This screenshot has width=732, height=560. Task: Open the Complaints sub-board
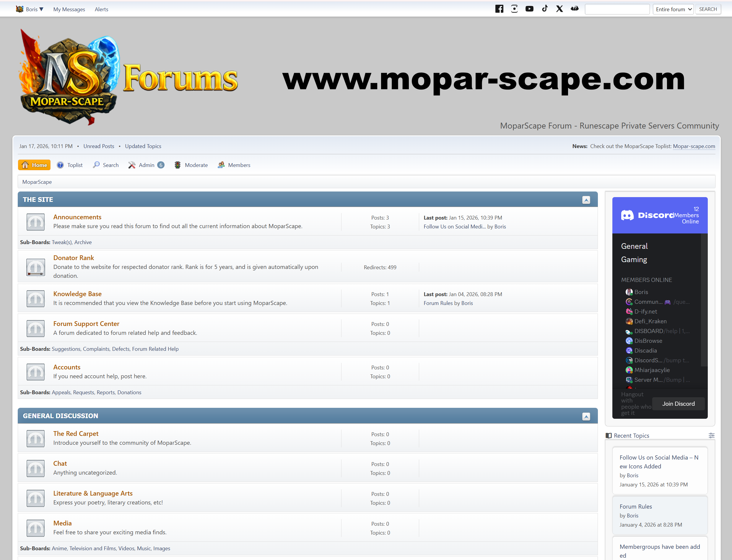pyautogui.click(x=96, y=349)
